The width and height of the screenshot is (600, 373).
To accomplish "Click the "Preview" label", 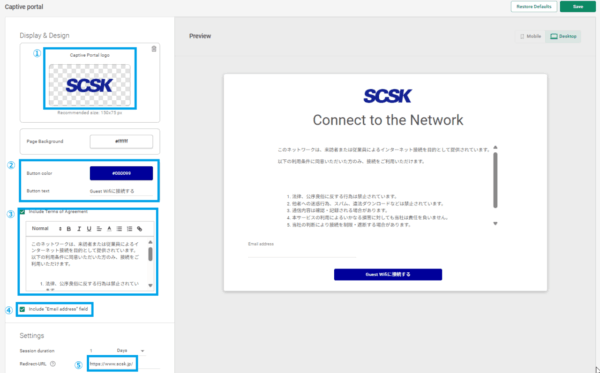I will point(200,36).
